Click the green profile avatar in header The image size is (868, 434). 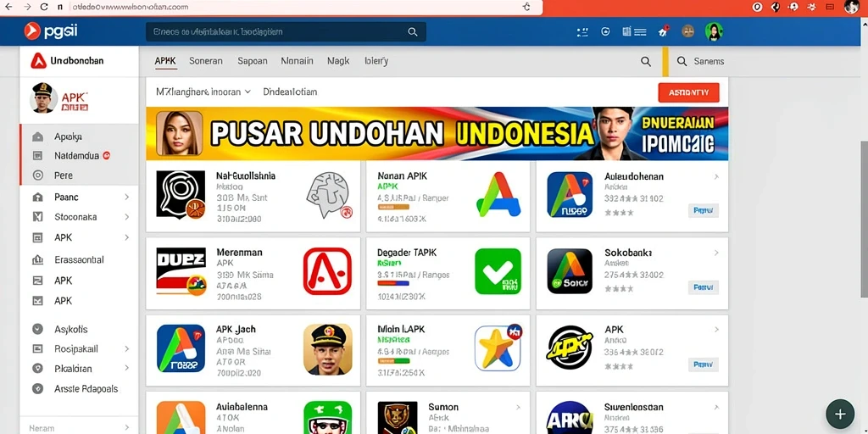point(714,31)
